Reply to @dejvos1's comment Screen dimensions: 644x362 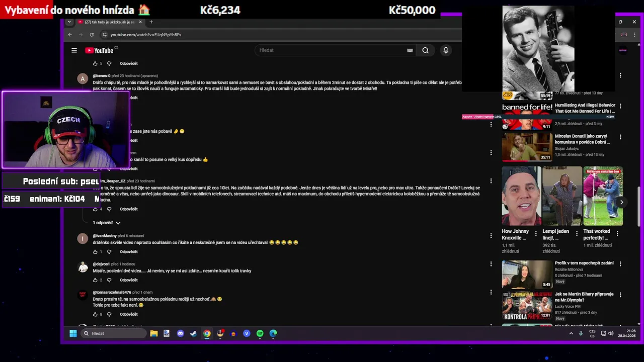129,280
